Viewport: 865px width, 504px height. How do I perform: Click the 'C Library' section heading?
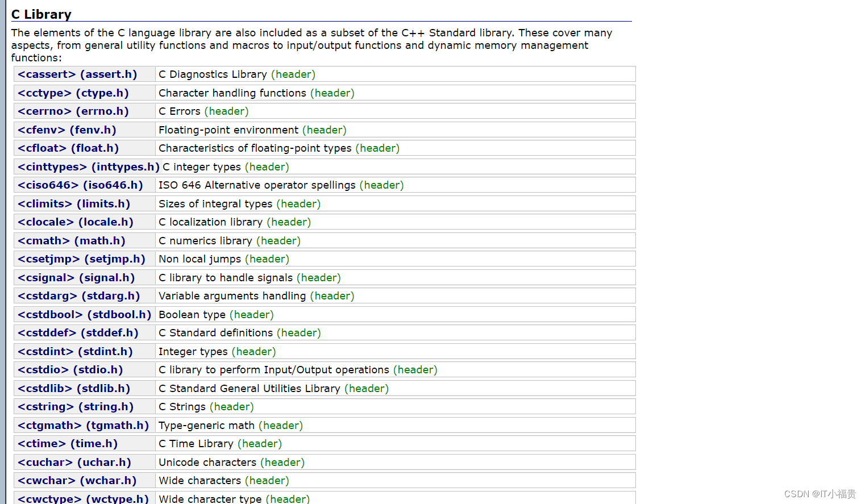pos(41,14)
